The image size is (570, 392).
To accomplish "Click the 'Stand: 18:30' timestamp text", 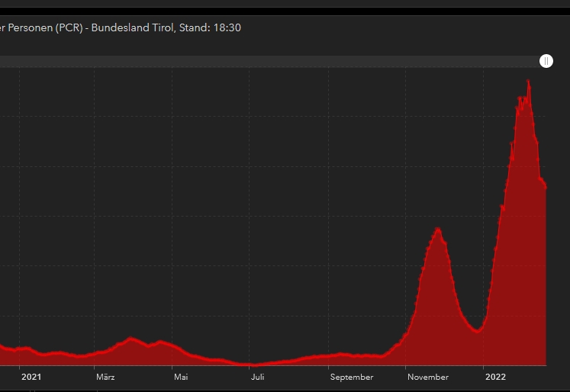I will tap(214, 27).
